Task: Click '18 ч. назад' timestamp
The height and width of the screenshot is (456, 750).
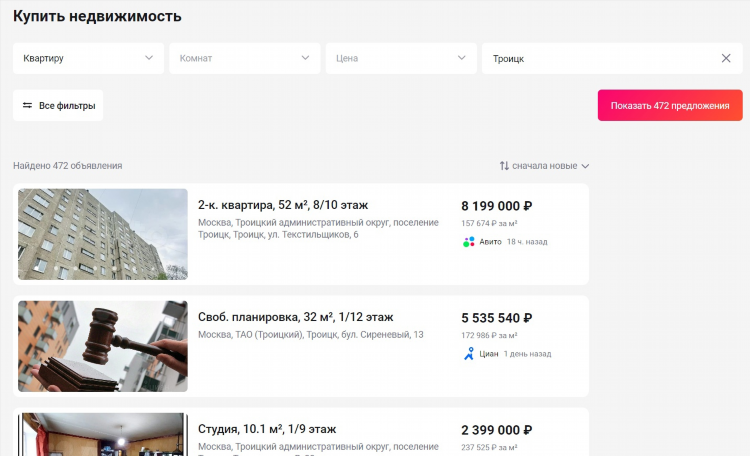Action: [527, 242]
